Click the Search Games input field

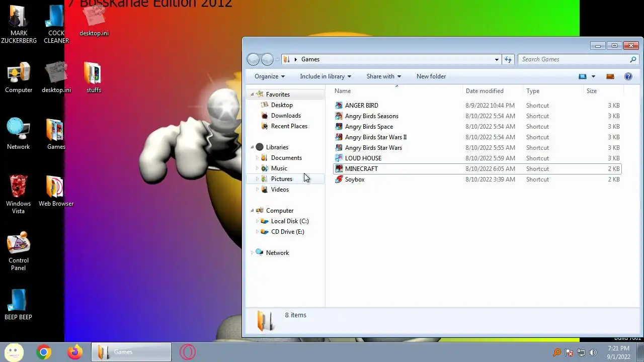point(573,59)
